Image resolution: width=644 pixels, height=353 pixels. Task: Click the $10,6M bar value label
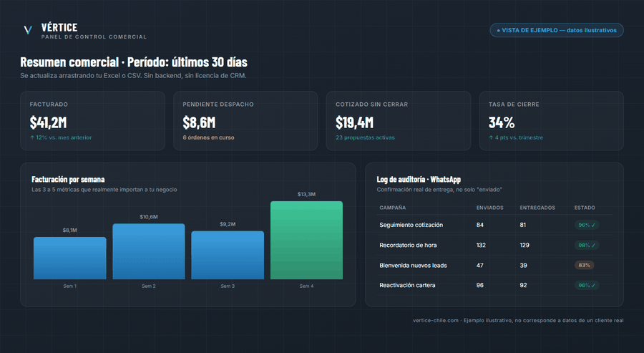tap(149, 217)
